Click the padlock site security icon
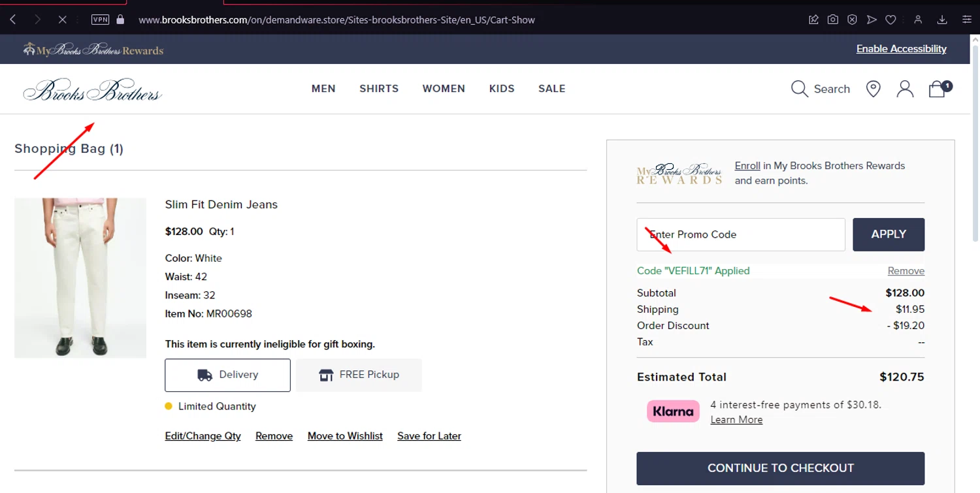 [x=120, y=20]
